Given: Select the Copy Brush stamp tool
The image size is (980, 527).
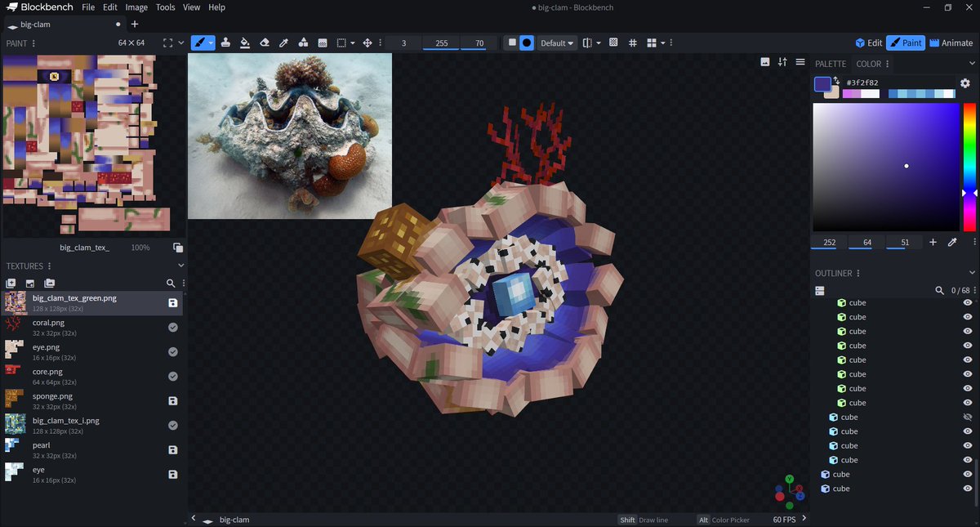Looking at the screenshot, I should pos(225,42).
